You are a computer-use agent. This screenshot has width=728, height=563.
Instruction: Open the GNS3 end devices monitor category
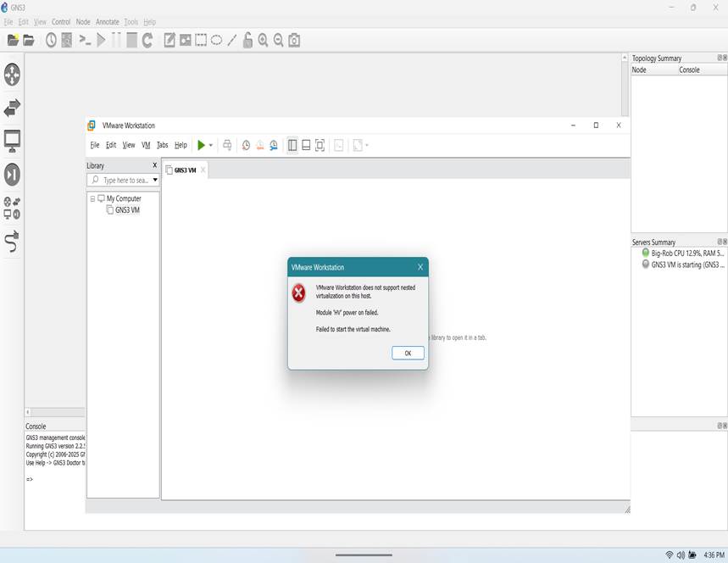coord(12,141)
